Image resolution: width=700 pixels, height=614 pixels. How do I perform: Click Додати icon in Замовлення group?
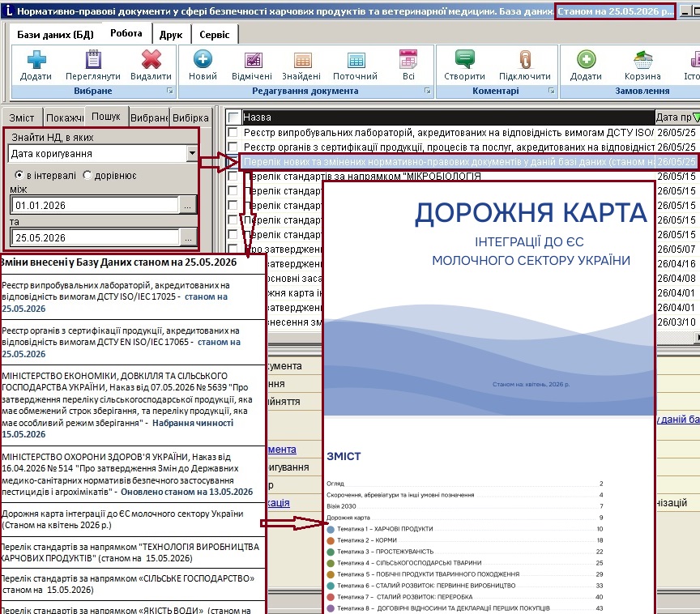click(x=586, y=59)
